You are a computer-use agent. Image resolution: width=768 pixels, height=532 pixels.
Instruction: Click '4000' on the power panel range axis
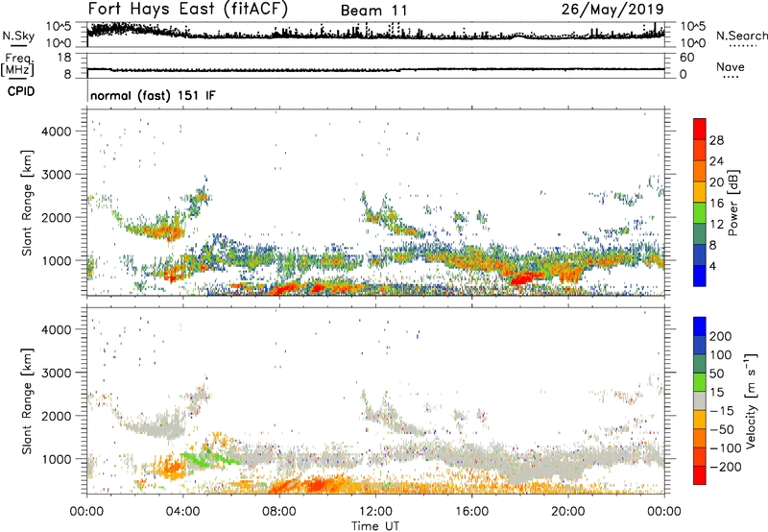pos(57,132)
